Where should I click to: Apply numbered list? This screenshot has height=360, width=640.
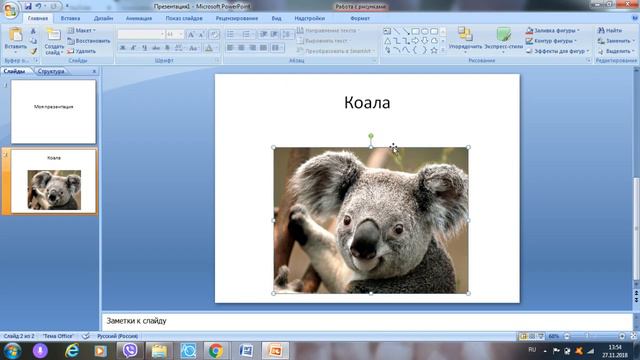pos(247,34)
